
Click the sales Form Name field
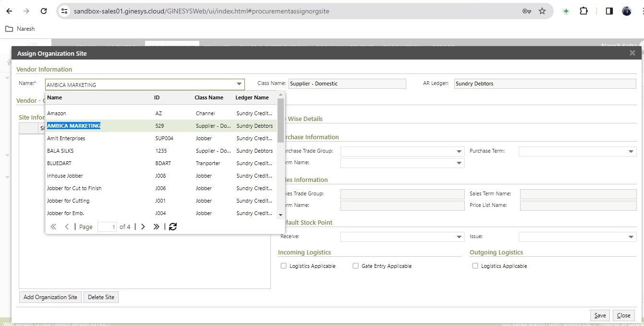tap(402, 205)
